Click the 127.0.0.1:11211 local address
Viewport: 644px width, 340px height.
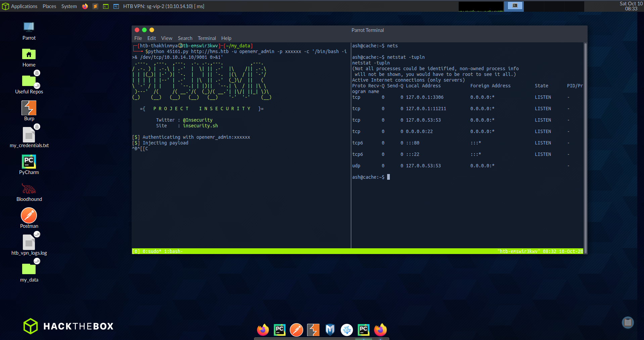click(426, 109)
